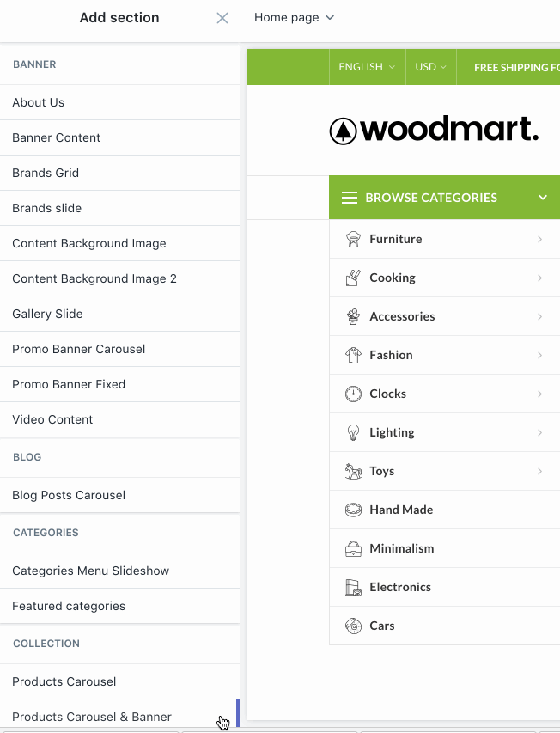Viewport: 560px width, 733px height.
Task: Expand the Furniture submenu arrow
Action: coord(539,239)
